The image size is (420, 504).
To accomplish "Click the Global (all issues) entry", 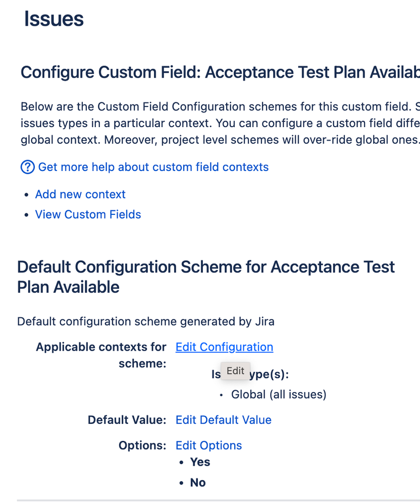I will tap(279, 395).
